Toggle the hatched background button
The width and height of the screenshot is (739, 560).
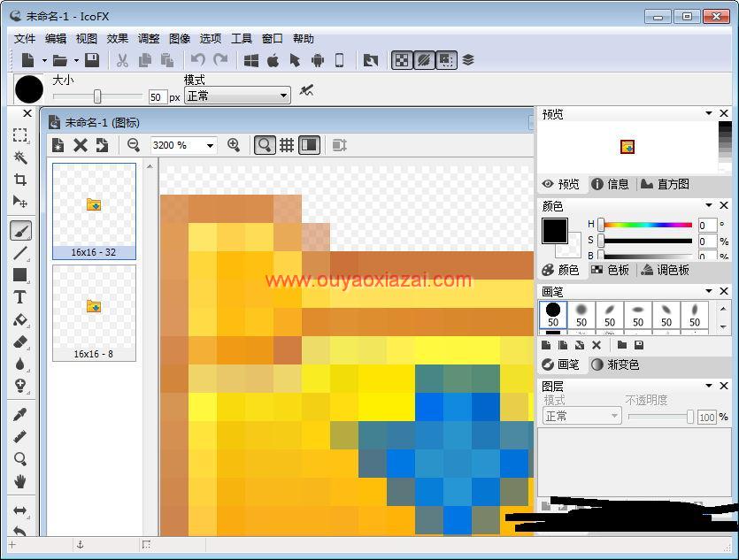point(424,60)
